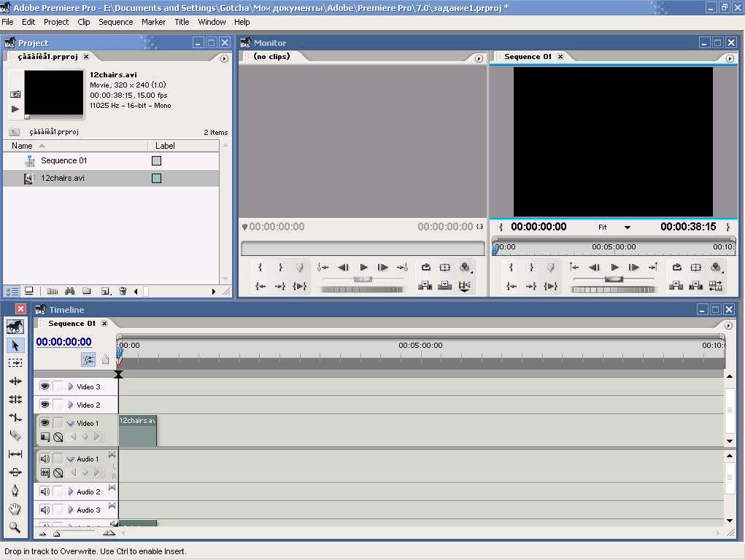This screenshot has width=745, height=560.
Task: Toggle lock box for Video 1 track
Action: tap(58, 422)
